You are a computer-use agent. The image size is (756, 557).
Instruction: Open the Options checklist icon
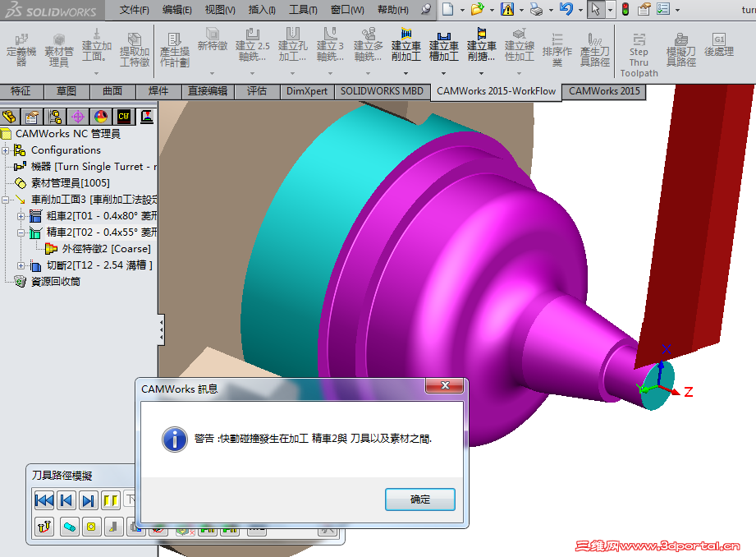click(x=663, y=9)
